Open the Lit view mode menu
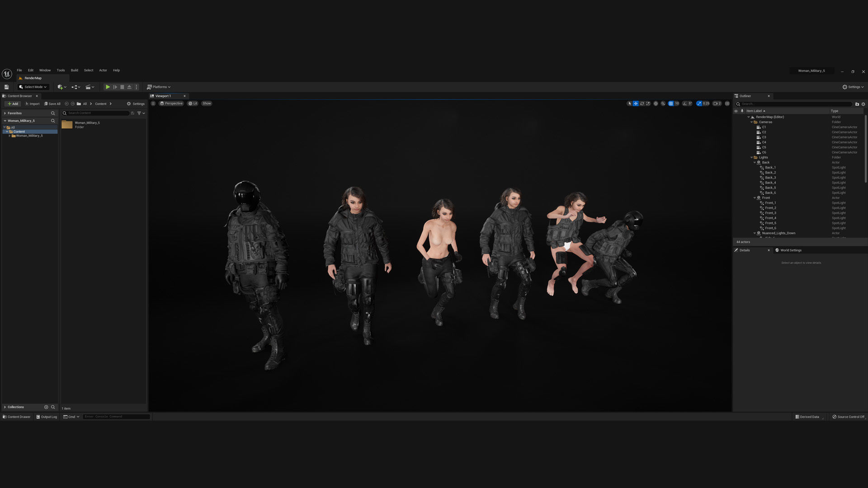 (193, 103)
